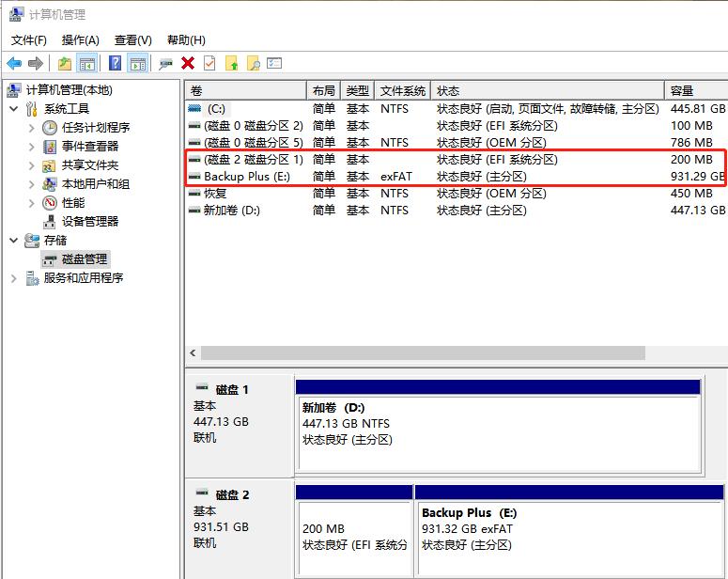This screenshot has height=579, width=728.
Task: Click the 文件系统 column header
Action: click(403, 91)
